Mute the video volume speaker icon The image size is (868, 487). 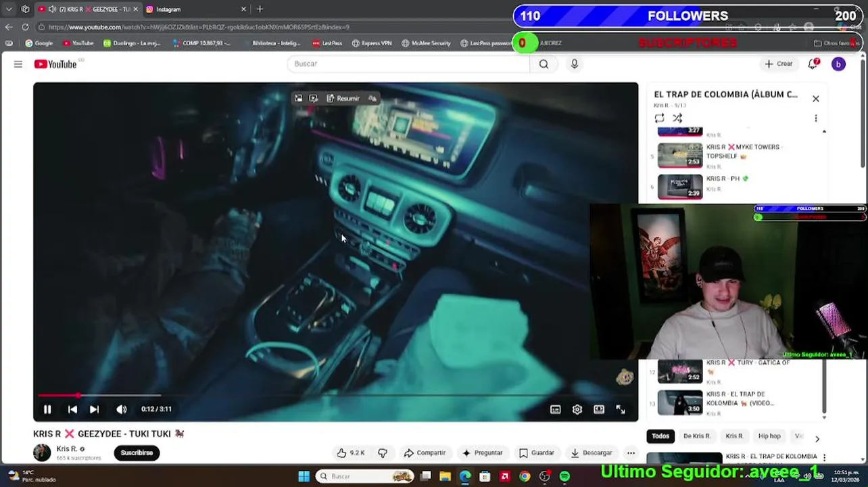[122, 409]
